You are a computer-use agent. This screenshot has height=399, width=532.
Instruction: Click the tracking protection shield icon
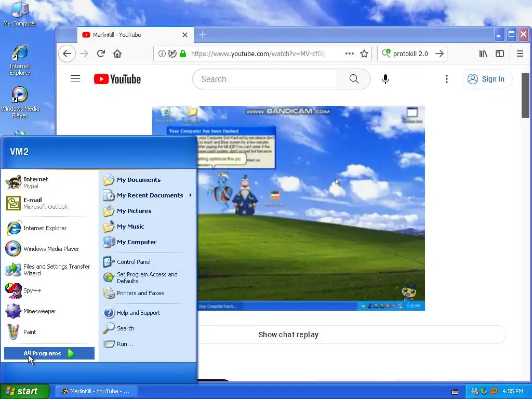tap(172, 54)
